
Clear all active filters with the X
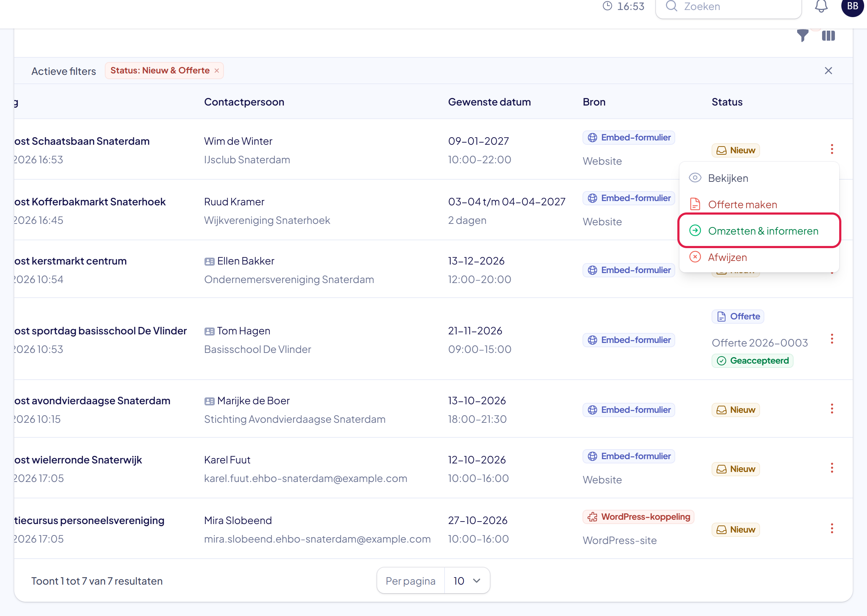(828, 71)
